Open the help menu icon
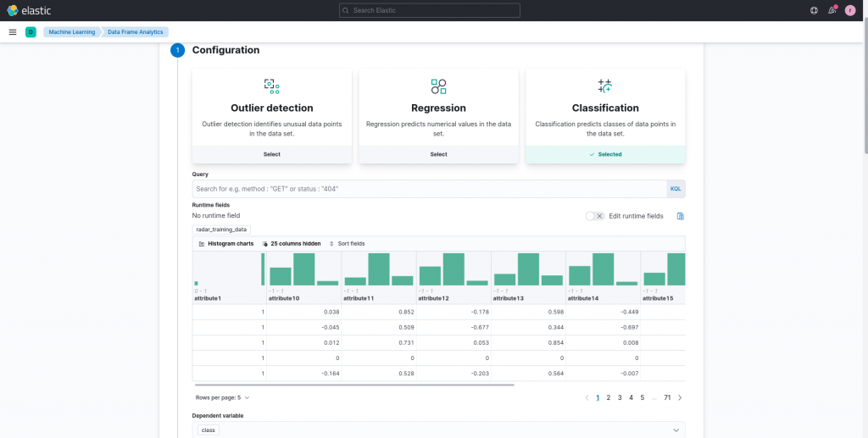This screenshot has width=868, height=438. point(814,10)
